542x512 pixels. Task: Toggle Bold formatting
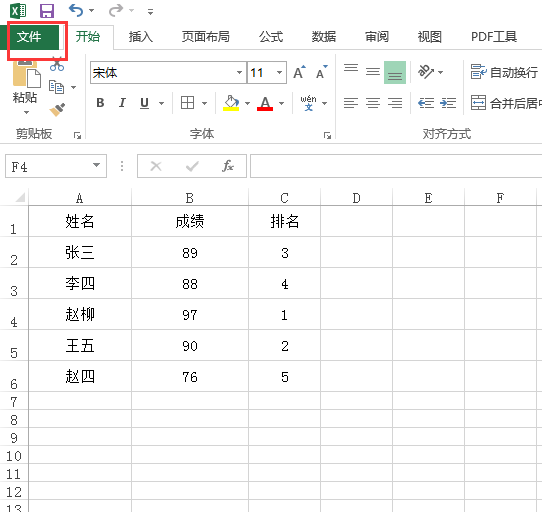pyautogui.click(x=100, y=103)
